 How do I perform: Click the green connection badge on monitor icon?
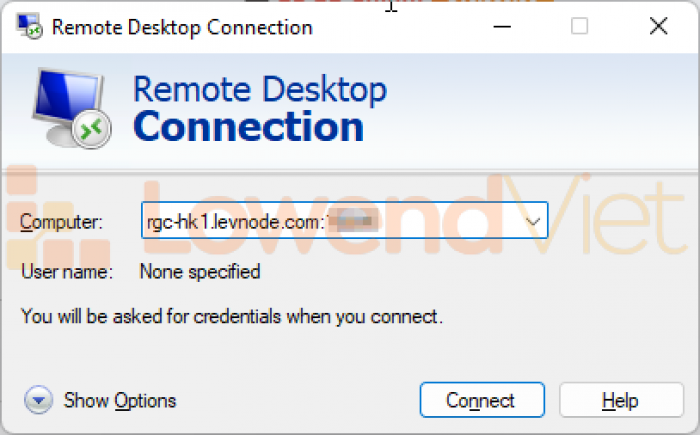(92, 130)
